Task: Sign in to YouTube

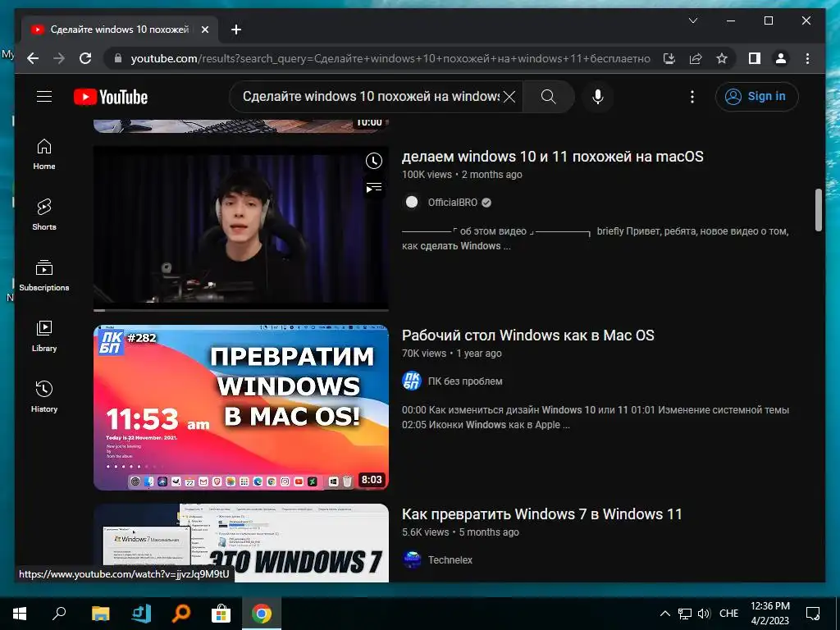Action: [x=756, y=97]
